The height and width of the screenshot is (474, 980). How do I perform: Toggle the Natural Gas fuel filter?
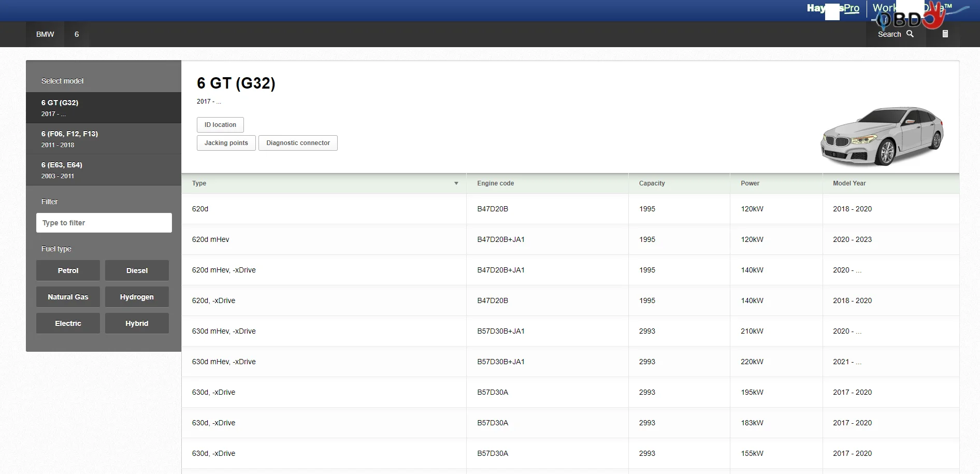68,297
